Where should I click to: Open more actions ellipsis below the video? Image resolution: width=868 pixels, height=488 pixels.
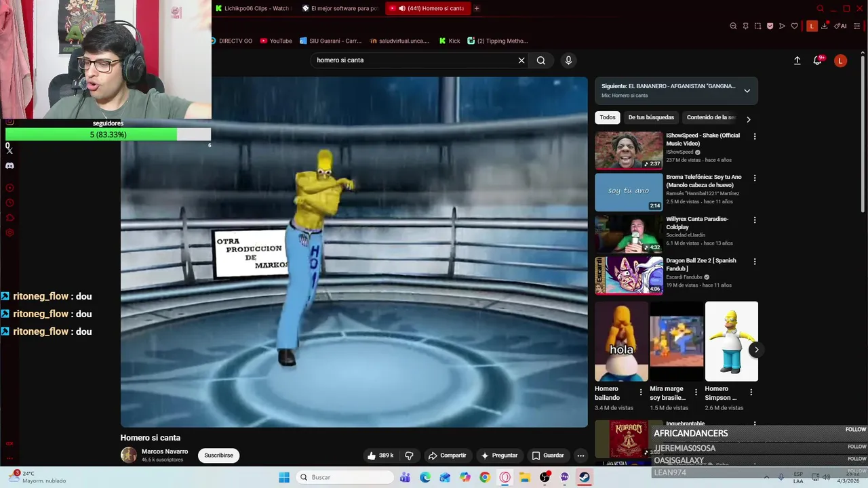point(580,455)
